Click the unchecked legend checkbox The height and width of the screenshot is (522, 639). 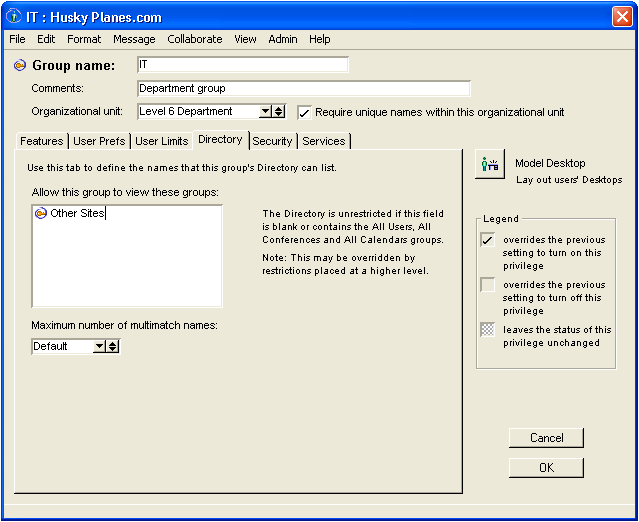pyautogui.click(x=487, y=285)
